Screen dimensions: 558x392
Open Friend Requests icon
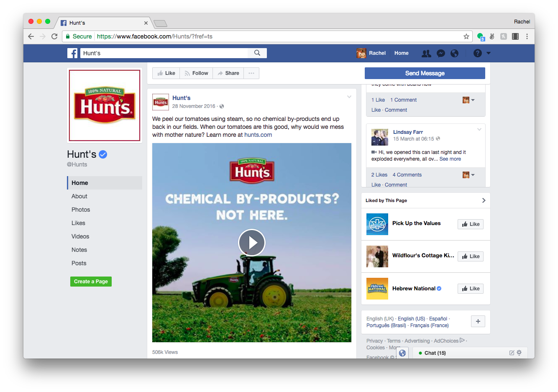pos(426,53)
